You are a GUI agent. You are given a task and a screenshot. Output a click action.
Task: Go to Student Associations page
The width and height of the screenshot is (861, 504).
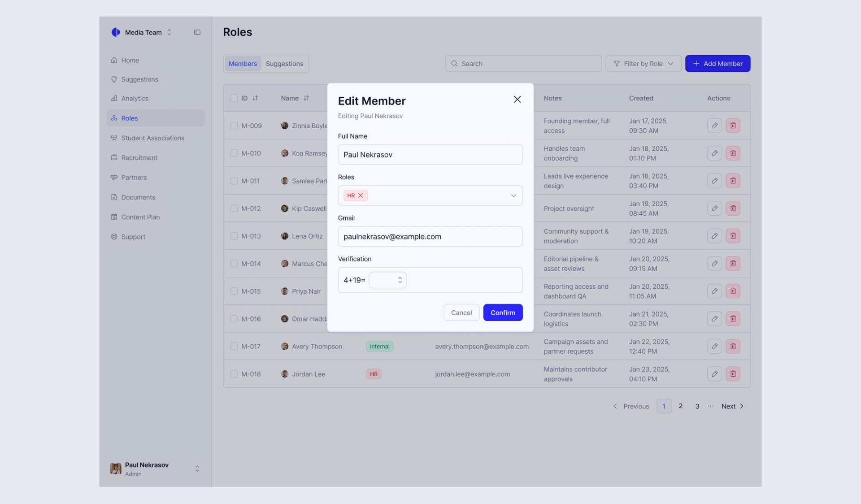(155, 138)
